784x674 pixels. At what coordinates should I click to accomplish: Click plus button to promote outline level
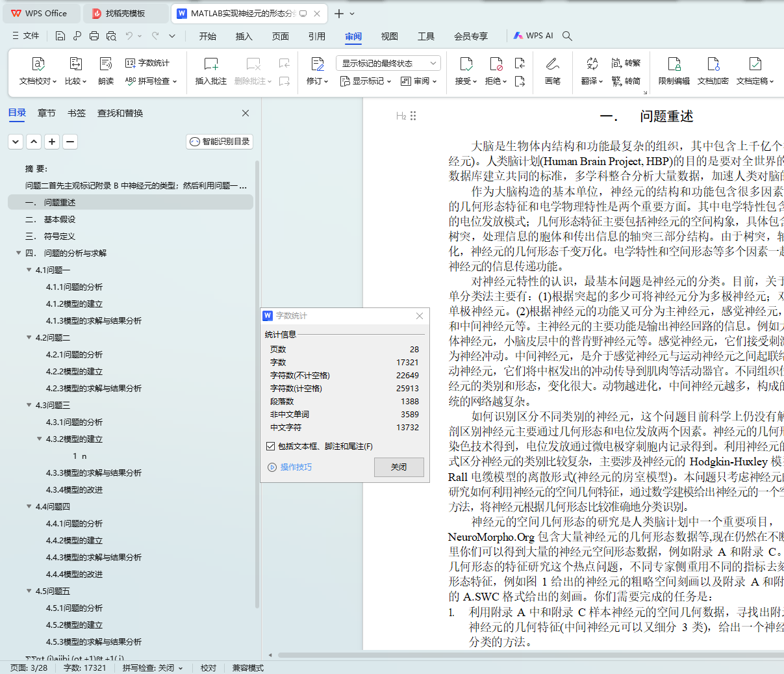coord(52,142)
